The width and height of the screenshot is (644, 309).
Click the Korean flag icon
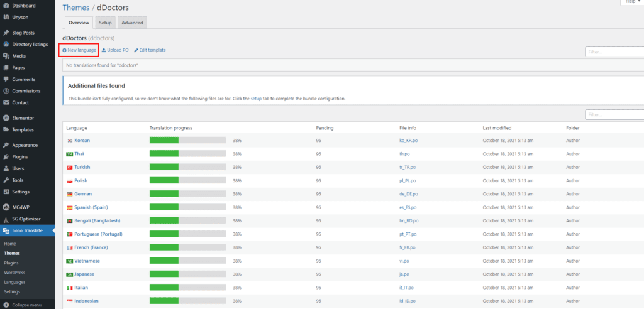(x=69, y=141)
